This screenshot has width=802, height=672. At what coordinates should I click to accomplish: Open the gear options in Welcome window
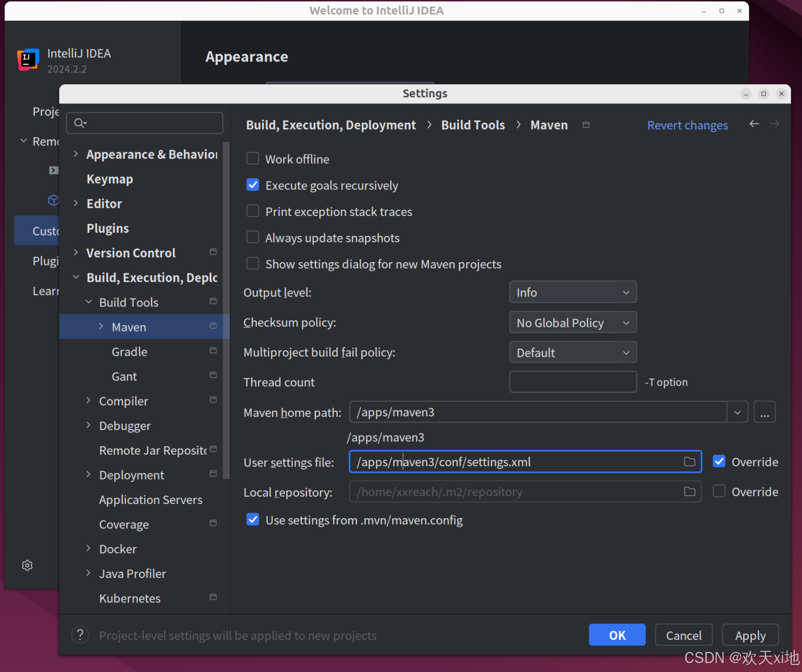(x=27, y=565)
